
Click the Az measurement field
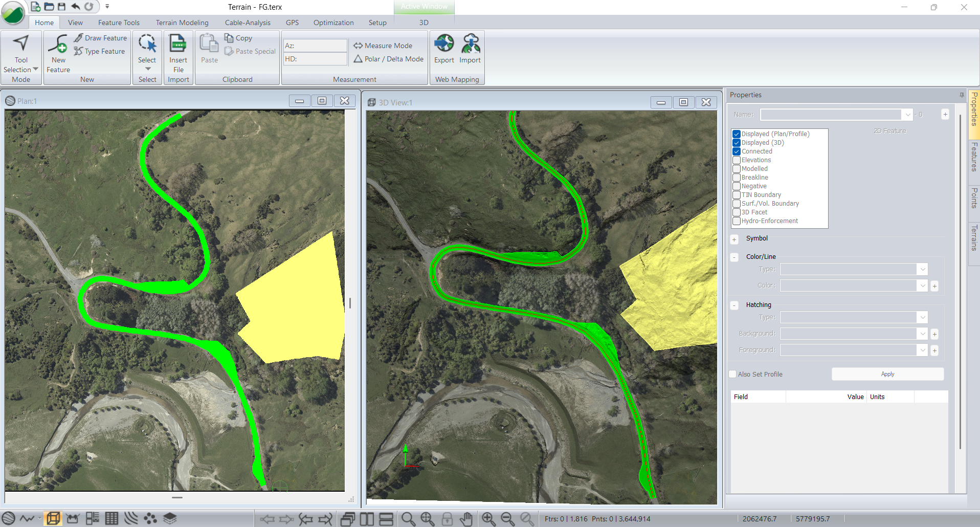pos(315,46)
